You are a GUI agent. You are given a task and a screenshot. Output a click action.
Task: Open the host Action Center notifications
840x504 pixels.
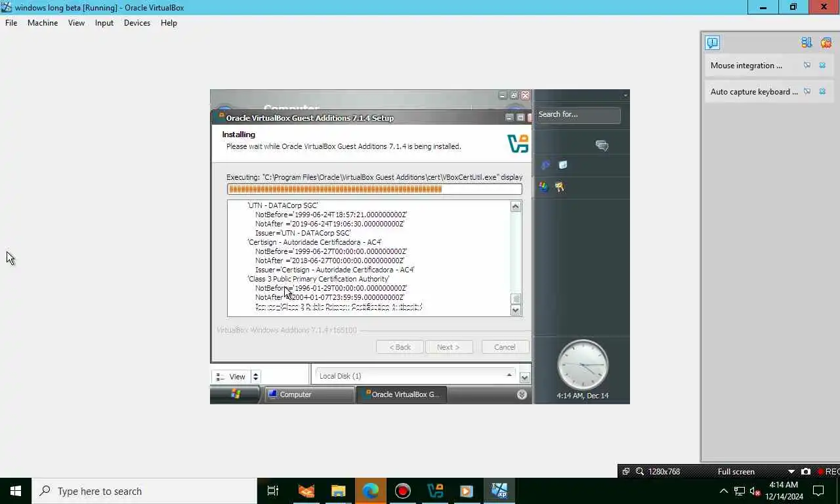pyautogui.click(x=818, y=491)
